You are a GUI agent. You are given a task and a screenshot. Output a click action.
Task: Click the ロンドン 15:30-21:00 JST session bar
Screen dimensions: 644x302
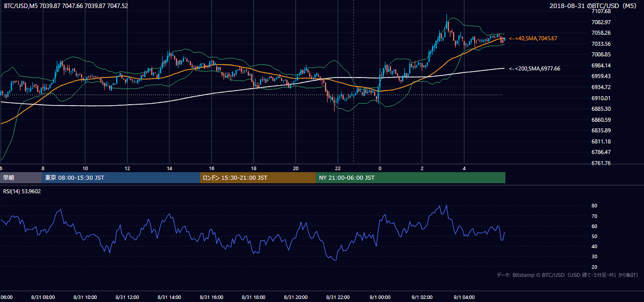(257, 178)
